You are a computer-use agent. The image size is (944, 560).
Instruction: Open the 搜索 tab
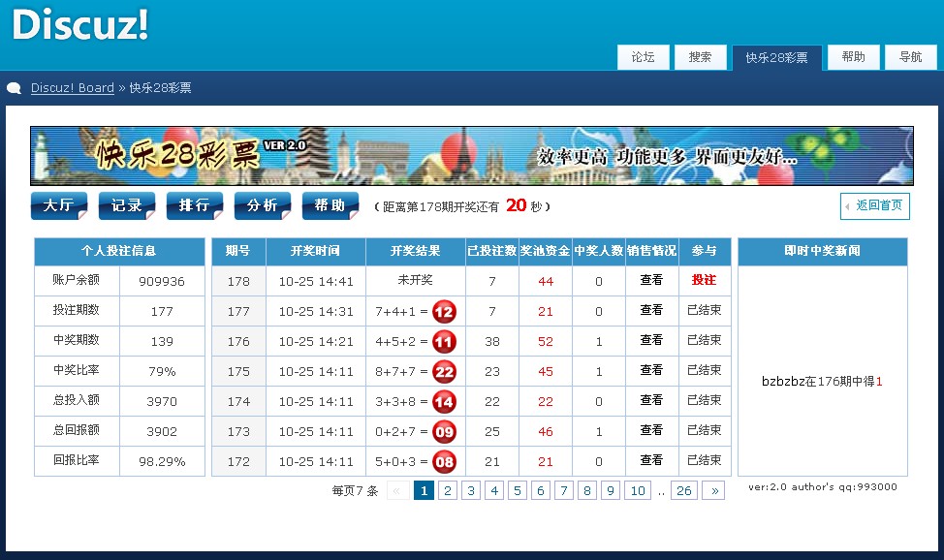tap(700, 57)
